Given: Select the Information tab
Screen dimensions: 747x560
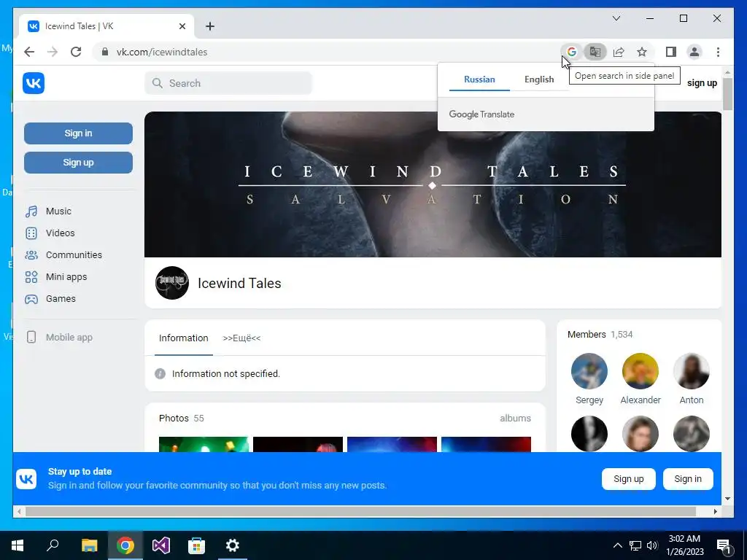Looking at the screenshot, I should [183, 338].
